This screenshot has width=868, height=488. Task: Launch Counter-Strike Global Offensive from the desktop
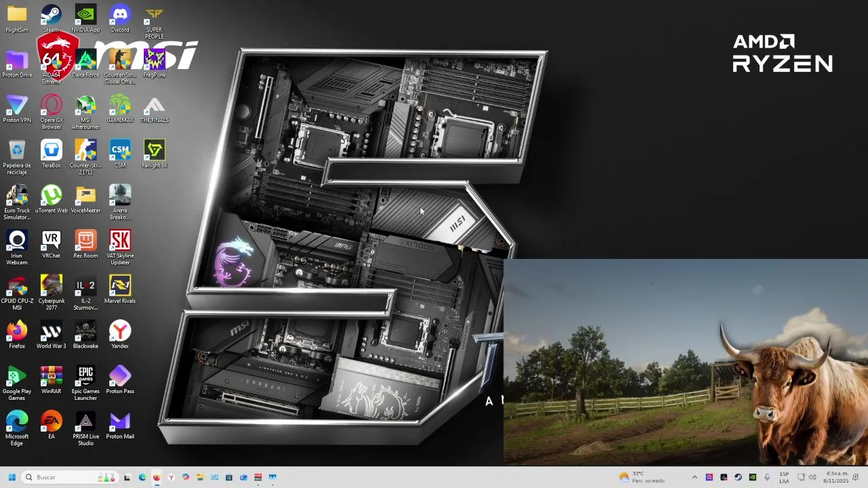[x=120, y=67]
